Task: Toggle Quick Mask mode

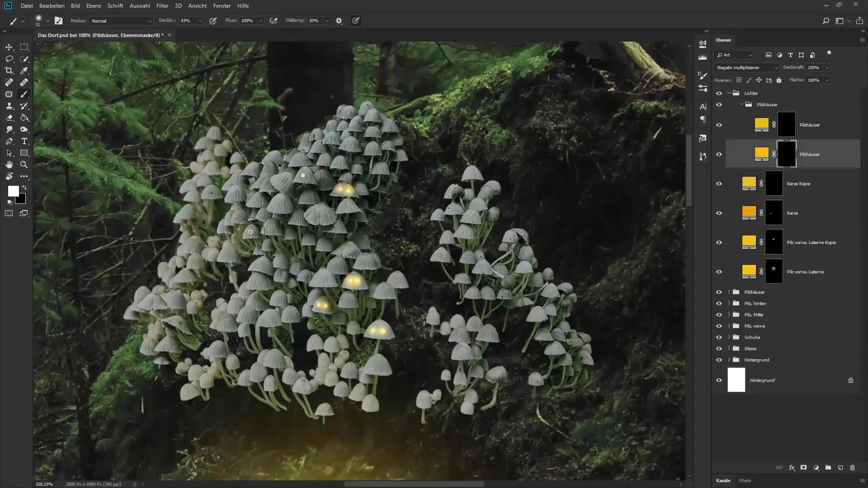Action: click(x=9, y=213)
